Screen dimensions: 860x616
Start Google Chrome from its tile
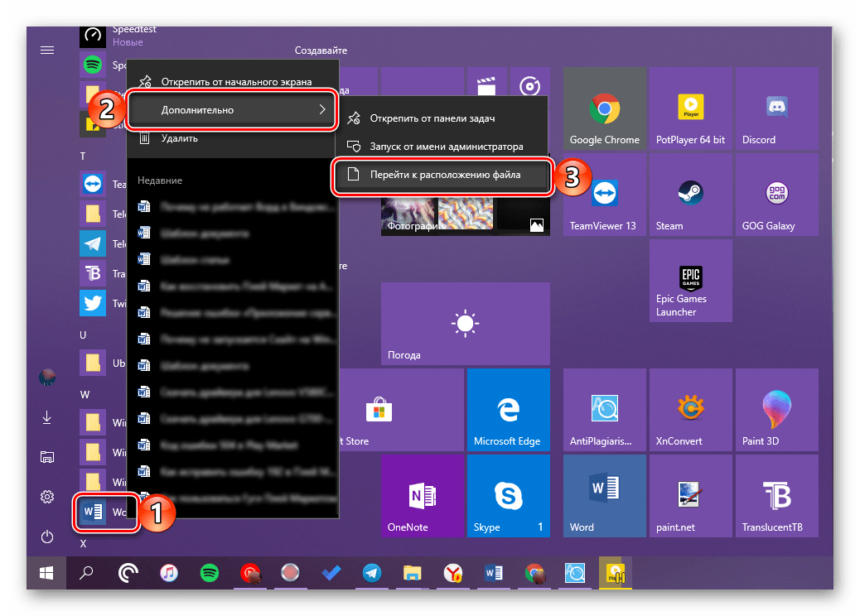pos(604,108)
